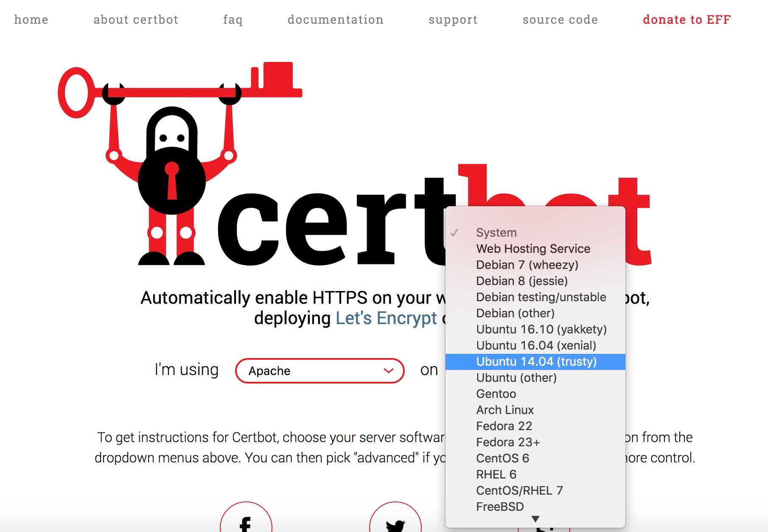The width and height of the screenshot is (768, 532).
Task: Choose Debian testing/unstable option
Action: click(535, 297)
